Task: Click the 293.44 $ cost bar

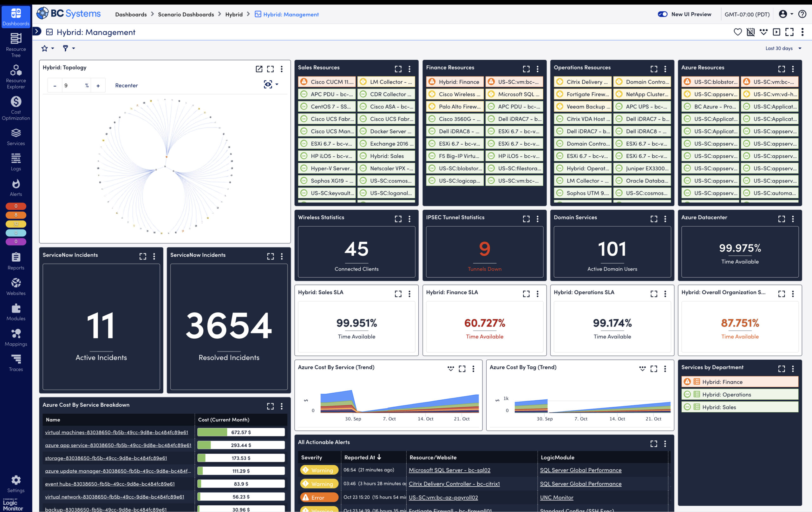Action: (x=241, y=445)
